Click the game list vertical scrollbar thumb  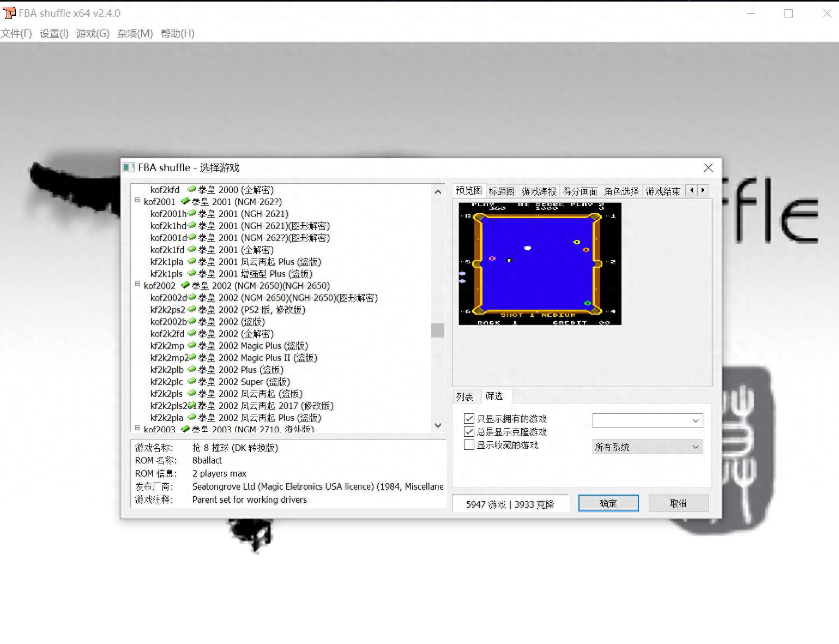pyautogui.click(x=438, y=330)
